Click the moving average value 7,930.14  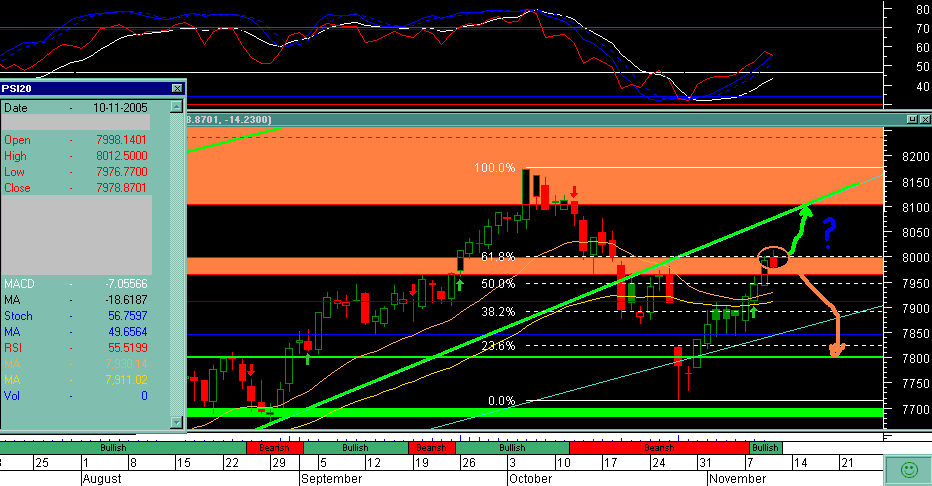click(x=127, y=364)
